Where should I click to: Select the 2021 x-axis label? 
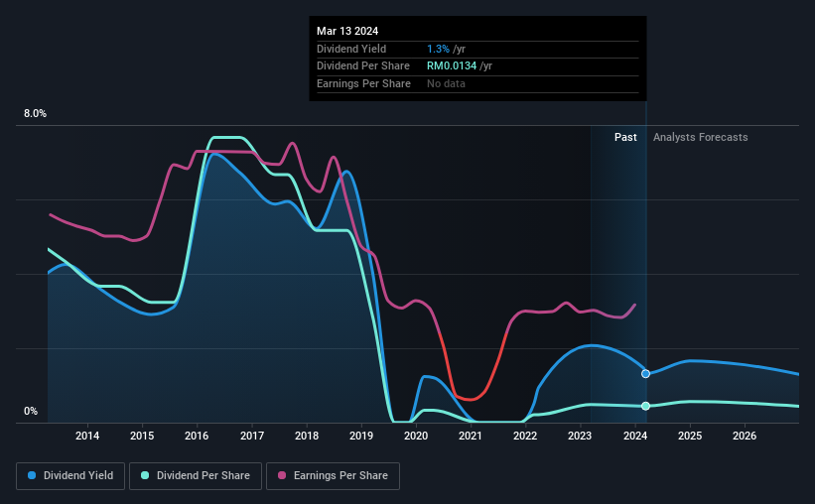pos(471,436)
